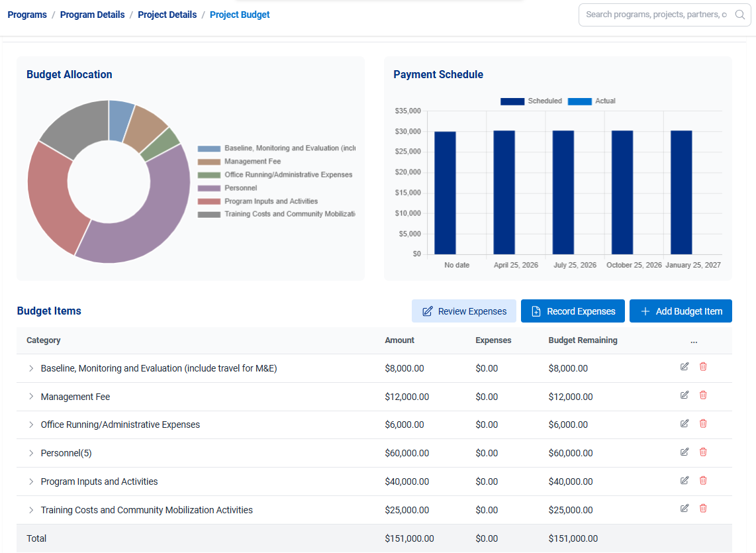
Task: Delete the Baseline, Monitoring and Evaluation item
Action: [x=703, y=367]
